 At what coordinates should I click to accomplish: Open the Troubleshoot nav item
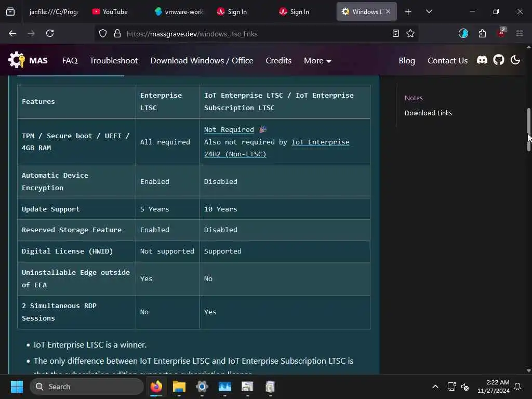pyautogui.click(x=114, y=61)
